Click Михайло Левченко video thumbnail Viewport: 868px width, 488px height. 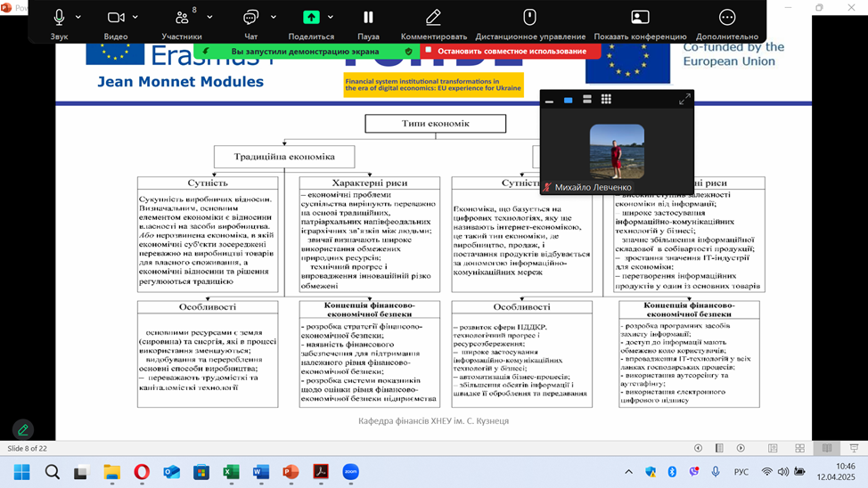click(617, 151)
